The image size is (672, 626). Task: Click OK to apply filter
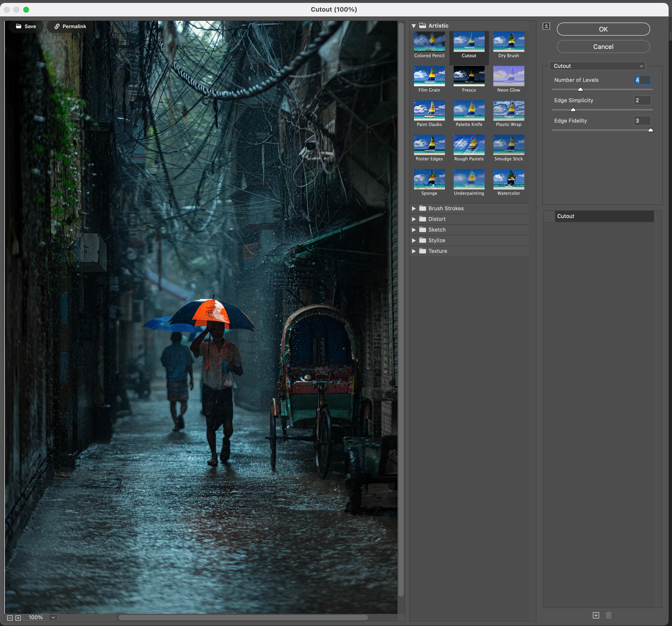coord(603,29)
